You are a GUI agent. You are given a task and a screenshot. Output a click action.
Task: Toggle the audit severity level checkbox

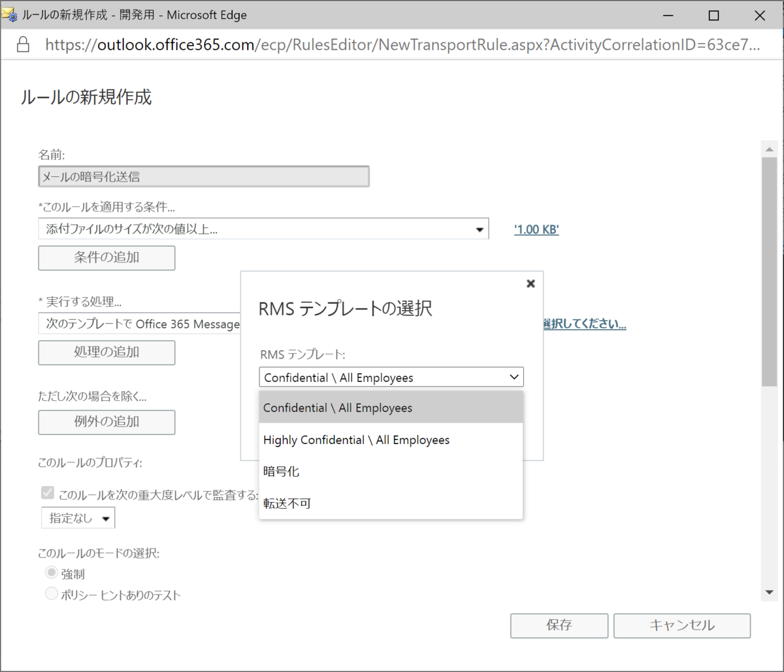(48, 494)
